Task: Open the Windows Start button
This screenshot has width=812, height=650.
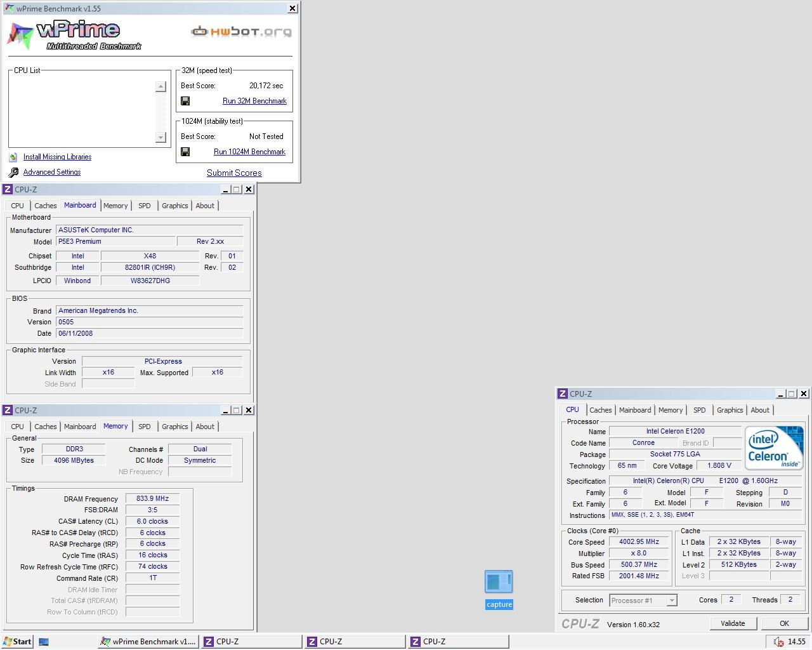Action: pyautogui.click(x=17, y=641)
